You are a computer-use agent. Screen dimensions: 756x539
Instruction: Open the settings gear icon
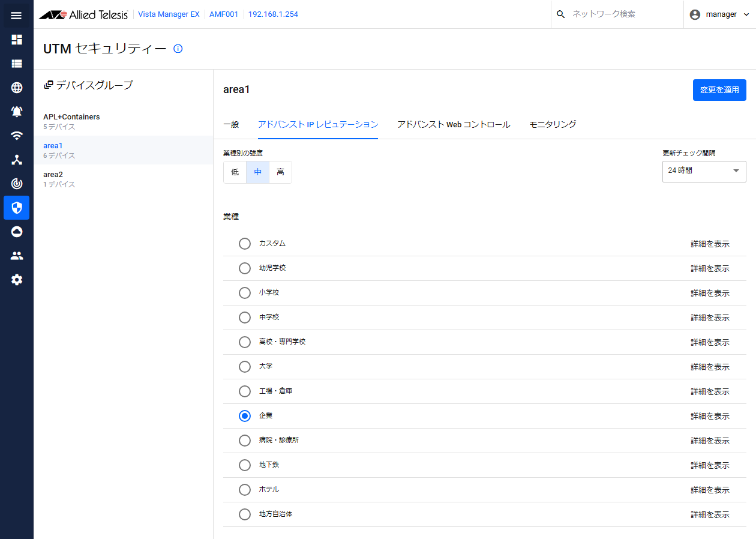pyautogui.click(x=17, y=280)
